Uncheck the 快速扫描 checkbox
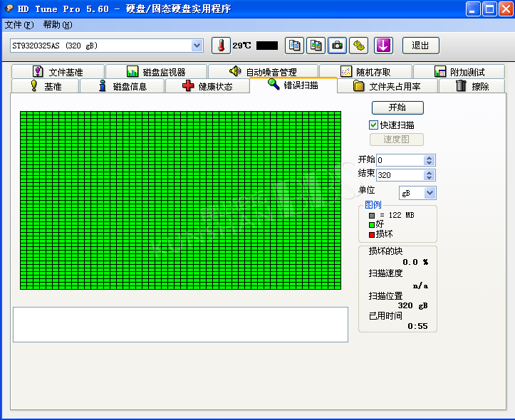This screenshot has height=420, width=515. [x=373, y=125]
